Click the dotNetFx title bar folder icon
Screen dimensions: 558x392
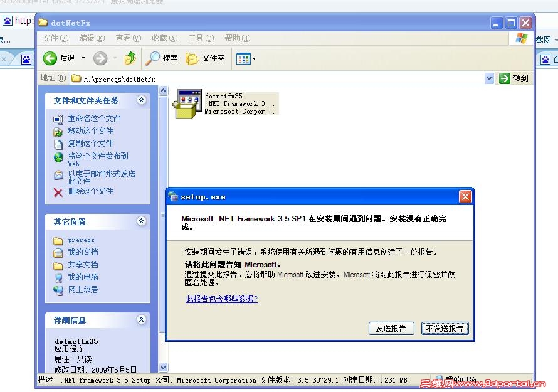click(43, 23)
